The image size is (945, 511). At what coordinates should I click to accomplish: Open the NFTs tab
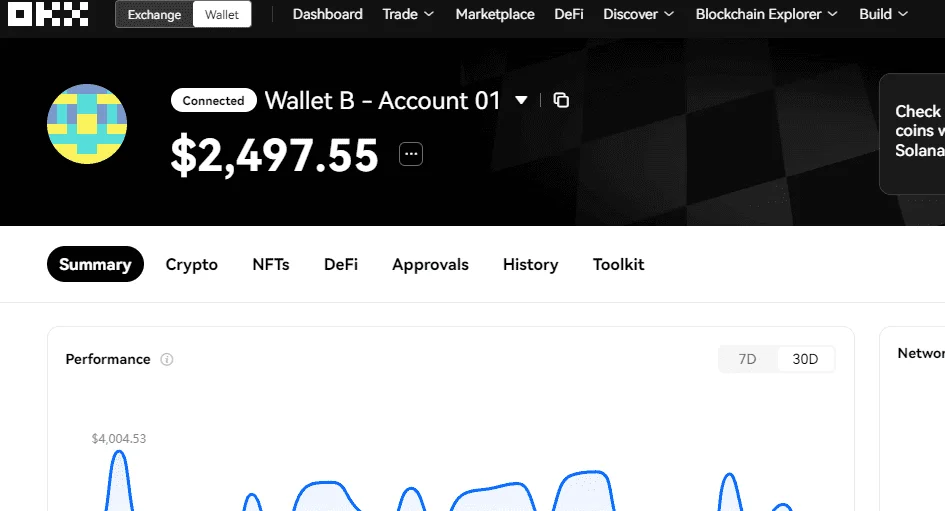coord(271,264)
